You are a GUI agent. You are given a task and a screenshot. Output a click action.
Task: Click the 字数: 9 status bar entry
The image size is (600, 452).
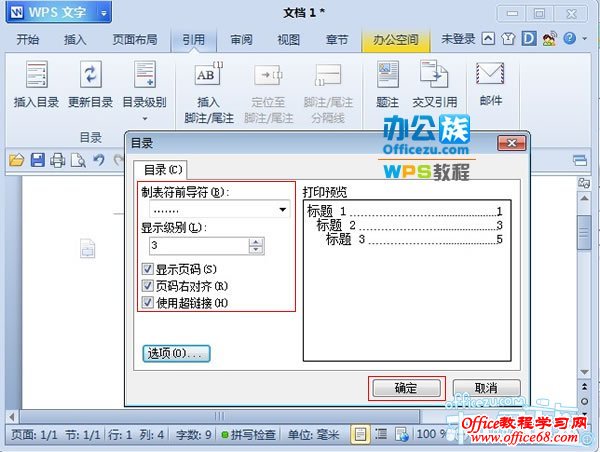coord(194,435)
